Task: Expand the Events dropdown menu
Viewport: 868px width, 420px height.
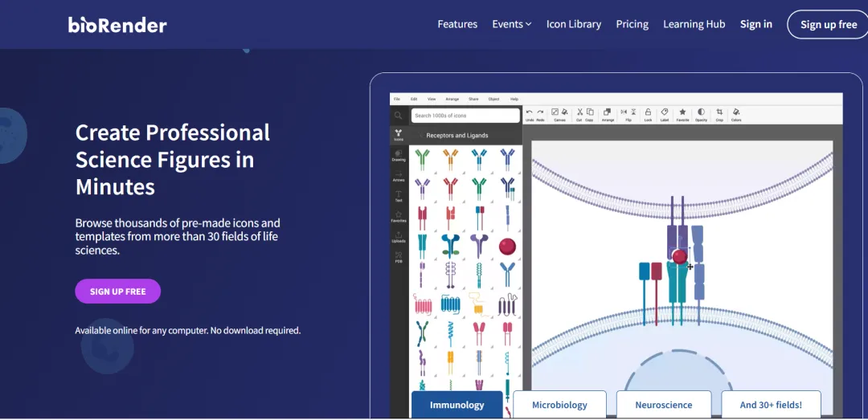Action: pyautogui.click(x=511, y=24)
